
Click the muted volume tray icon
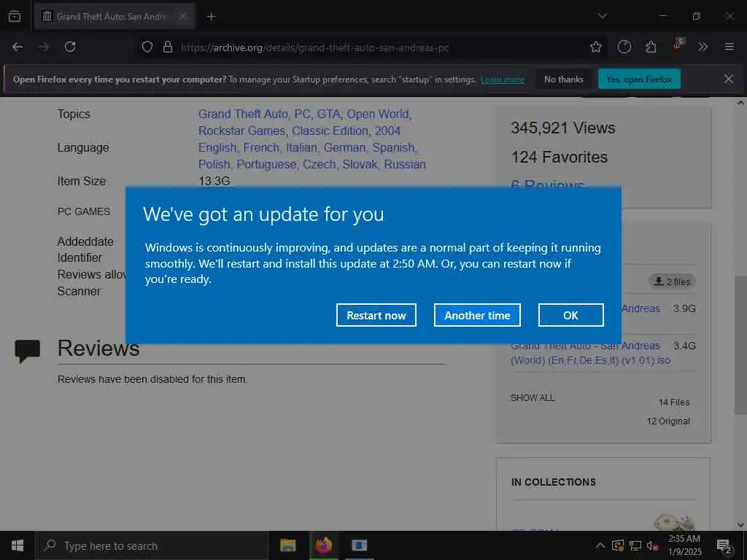click(652, 545)
